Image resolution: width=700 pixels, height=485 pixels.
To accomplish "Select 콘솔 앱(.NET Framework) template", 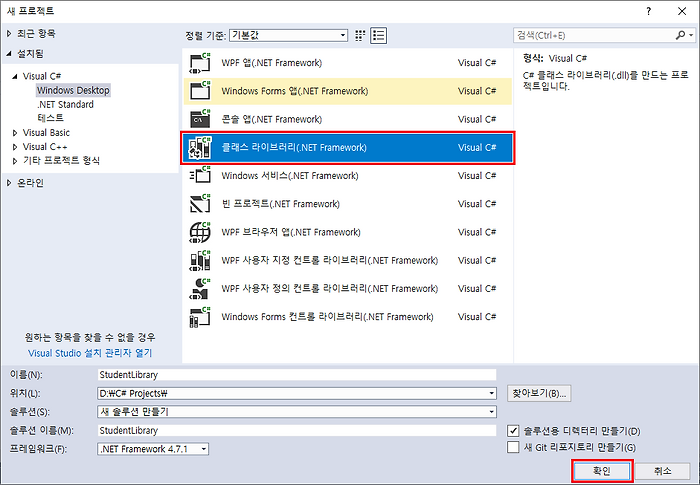I will point(348,119).
